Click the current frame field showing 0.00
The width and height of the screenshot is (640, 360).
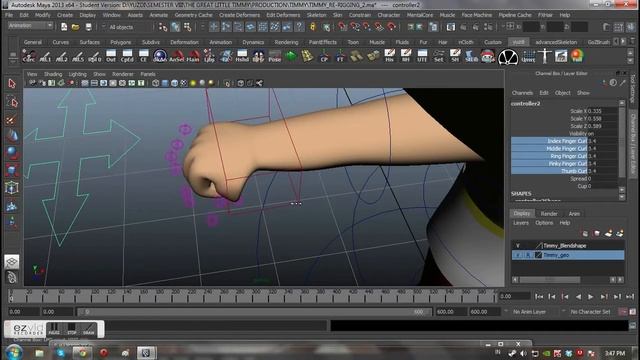coord(515,296)
